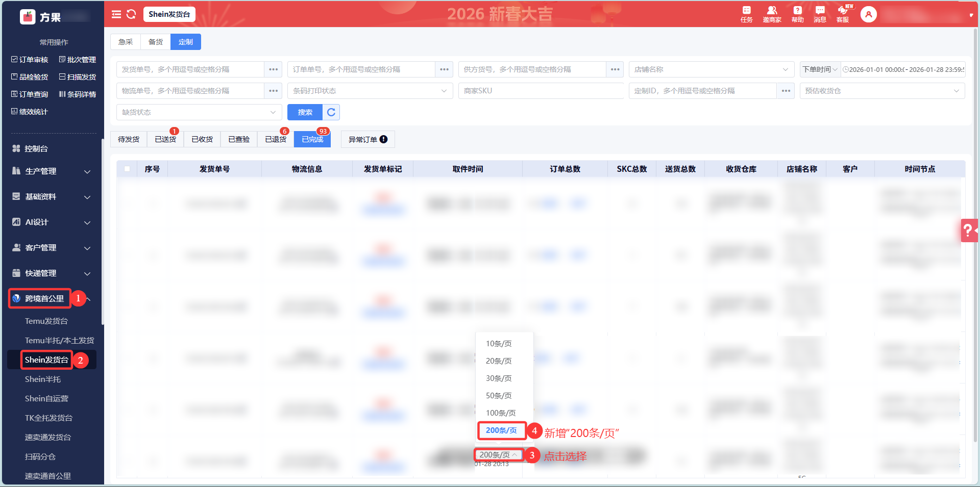Open the ellipsis button beside 定制ID field

[786, 91]
